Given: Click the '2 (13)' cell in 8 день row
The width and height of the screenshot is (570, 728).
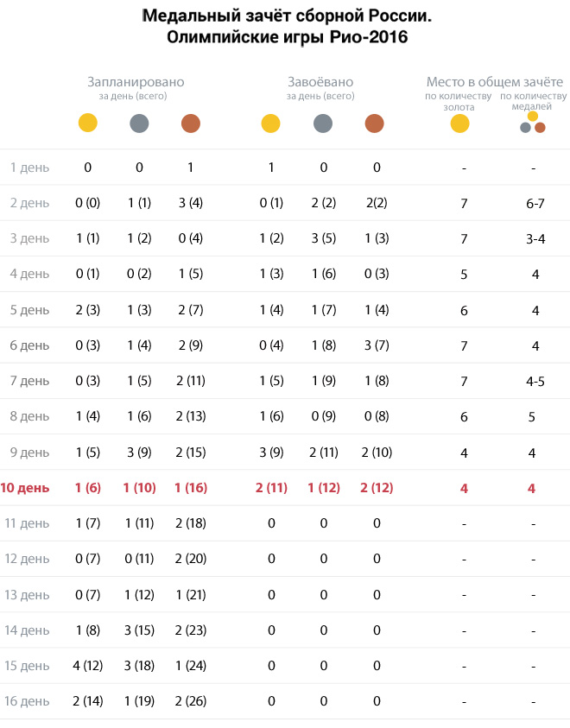Looking at the screenshot, I should 191,416.
